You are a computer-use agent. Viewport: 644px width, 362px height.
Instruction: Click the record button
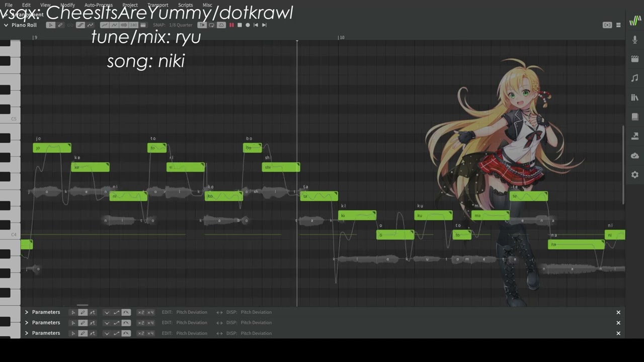click(x=248, y=25)
